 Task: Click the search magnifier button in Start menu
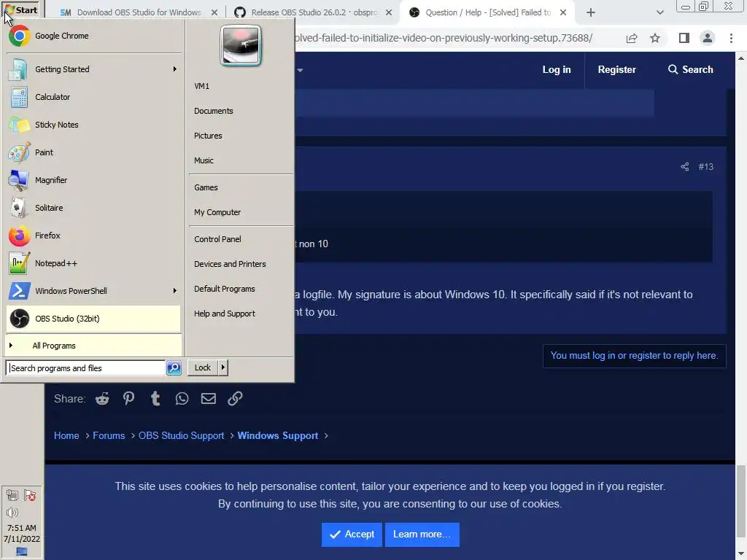click(x=174, y=367)
